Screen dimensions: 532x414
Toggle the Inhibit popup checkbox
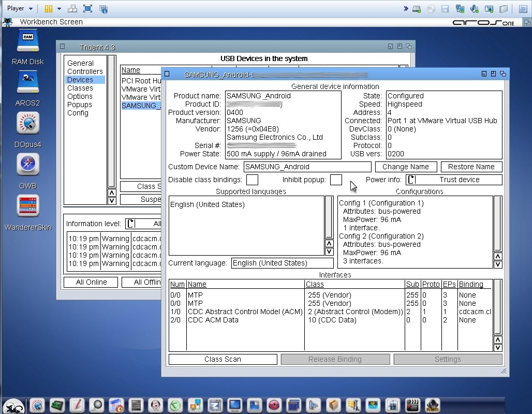click(x=336, y=180)
